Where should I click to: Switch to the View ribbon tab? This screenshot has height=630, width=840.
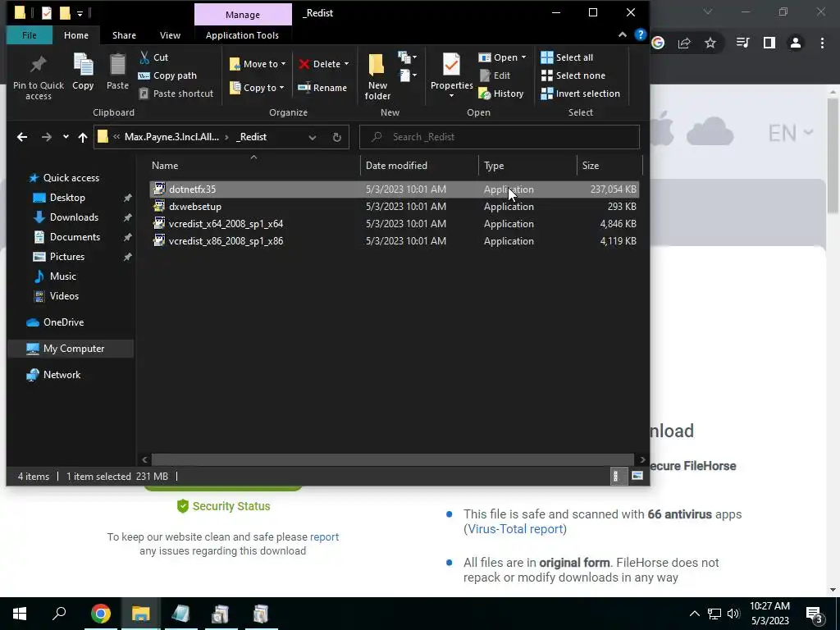(170, 35)
